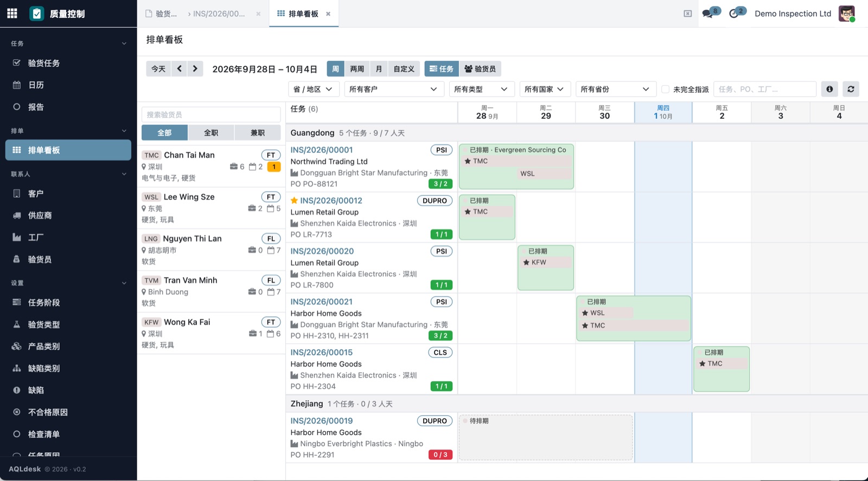
Task: Open the activities clock icon
Action: tap(734, 14)
